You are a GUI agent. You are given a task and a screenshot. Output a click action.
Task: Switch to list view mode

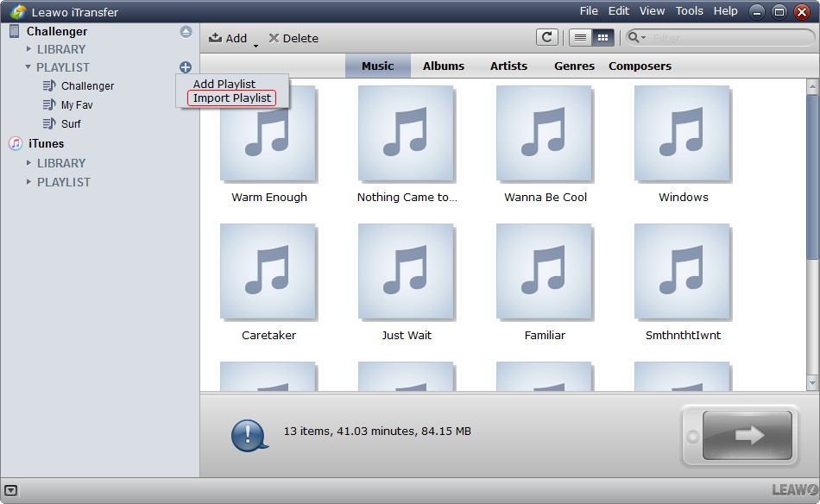click(x=581, y=38)
